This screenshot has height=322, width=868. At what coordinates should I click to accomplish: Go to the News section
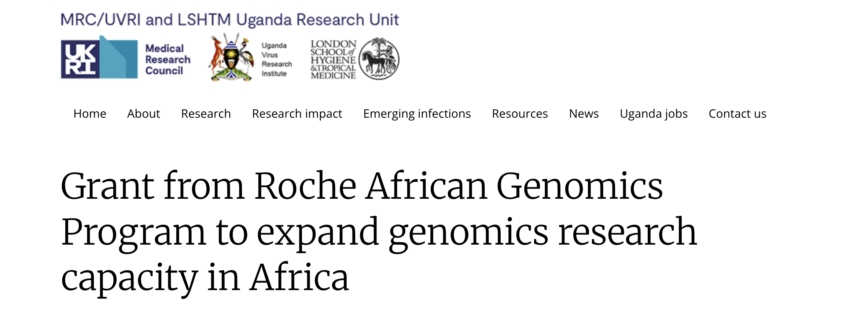(x=584, y=114)
